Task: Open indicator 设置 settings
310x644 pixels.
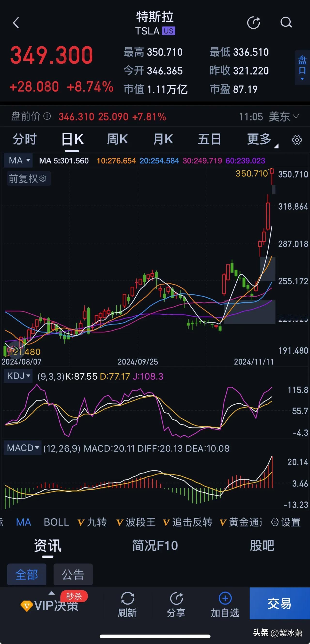Action: [x=286, y=522]
